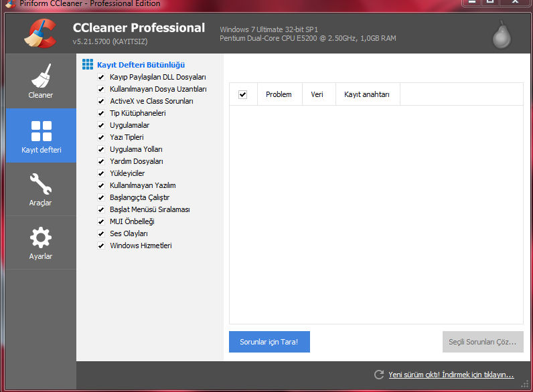Disable MUI Önbelleği checkbox
The height and width of the screenshot is (392, 533).
pyautogui.click(x=101, y=222)
